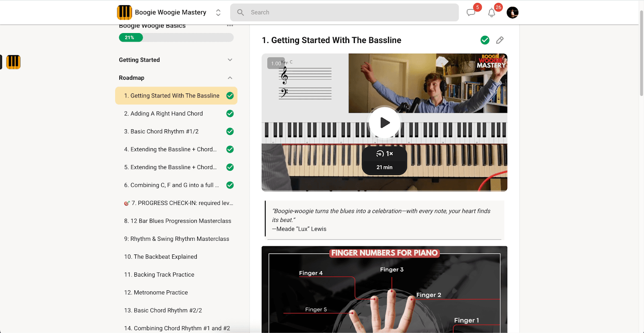644x333 pixels.
Task: Click the 21% course progress bar
Action: pos(176,37)
